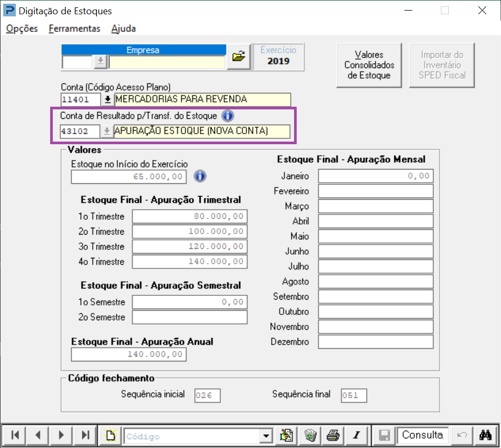Go to the last record
This screenshot has width=501, height=448.
coord(85,435)
